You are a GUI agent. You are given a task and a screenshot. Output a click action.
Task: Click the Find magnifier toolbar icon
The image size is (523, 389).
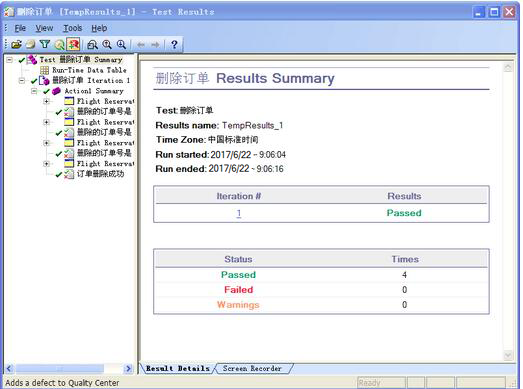click(x=59, y=44)
